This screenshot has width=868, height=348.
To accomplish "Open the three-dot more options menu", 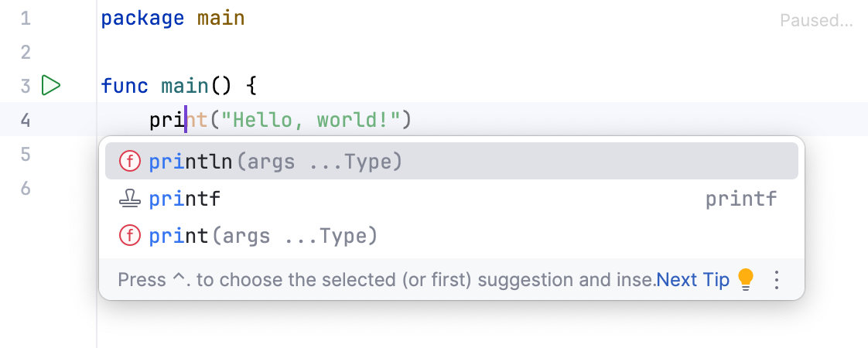I will tap(777, 279).
